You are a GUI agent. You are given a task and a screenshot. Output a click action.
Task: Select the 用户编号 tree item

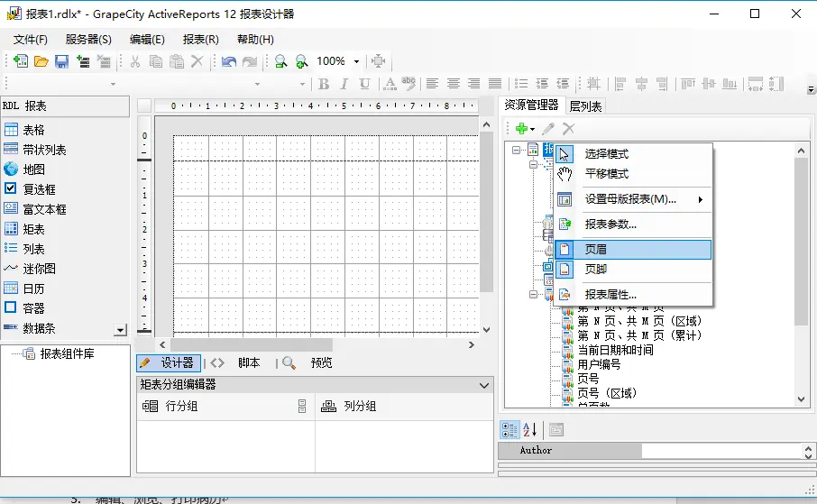click(x=599, y=364)
